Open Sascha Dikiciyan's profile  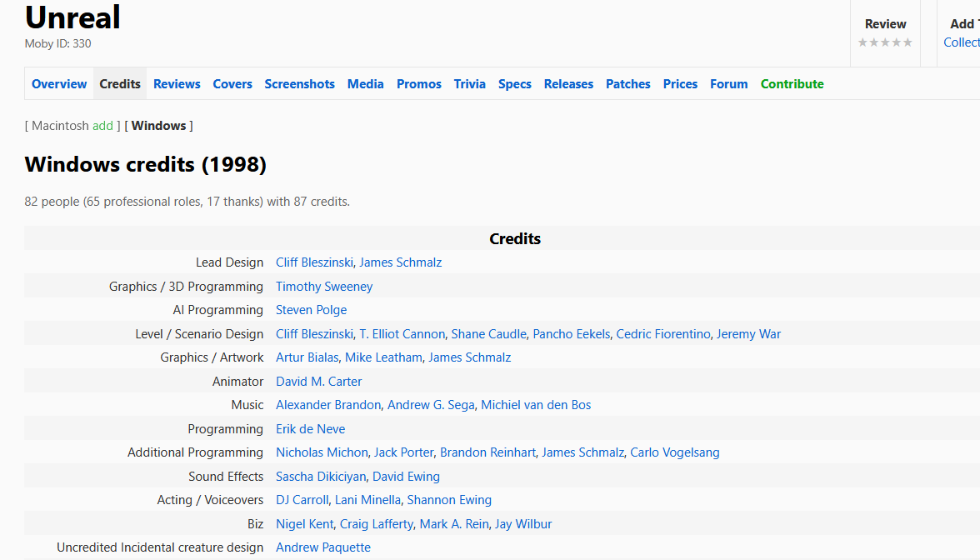click(x=321, y=477)
